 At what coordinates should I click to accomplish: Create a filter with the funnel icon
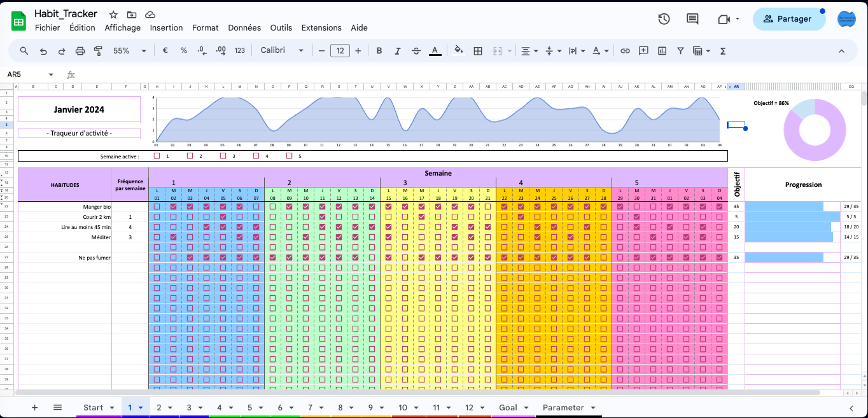[x=680, y=50]
